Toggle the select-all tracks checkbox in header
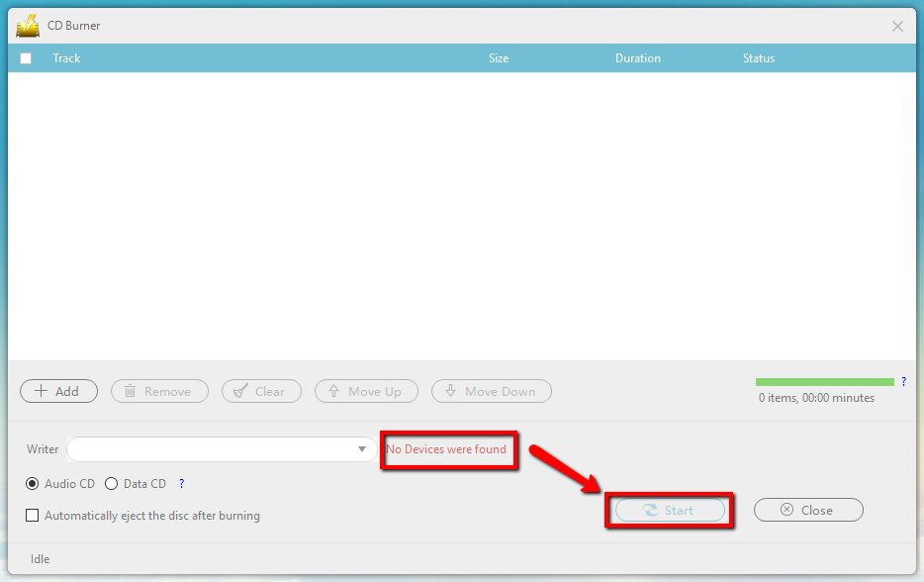924x582 pixels. click(x=26, y=58)
